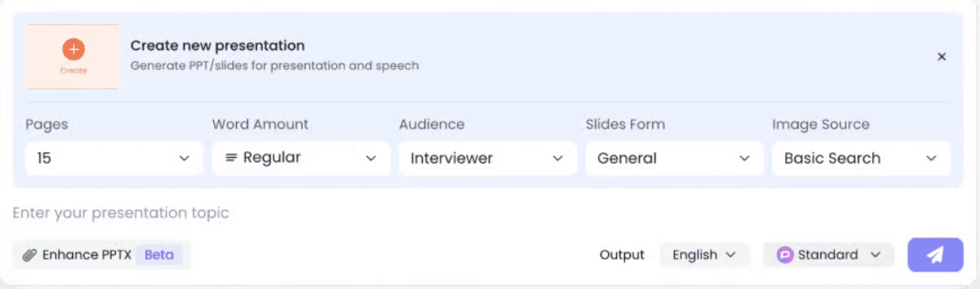Open the Pages dropdown showing 15

(113, 158)
